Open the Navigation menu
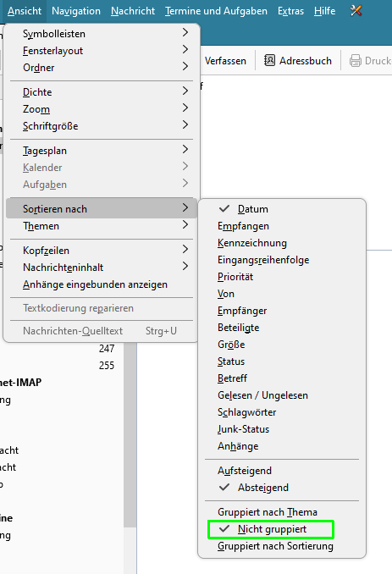The width and height of the screenshot is (392, 574). (x=76, y=11)
